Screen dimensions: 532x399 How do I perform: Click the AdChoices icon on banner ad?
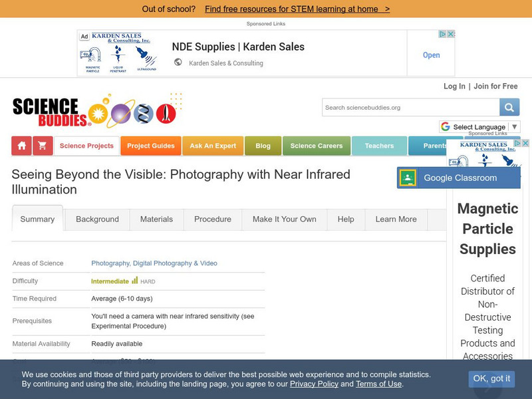coord(442,34)
